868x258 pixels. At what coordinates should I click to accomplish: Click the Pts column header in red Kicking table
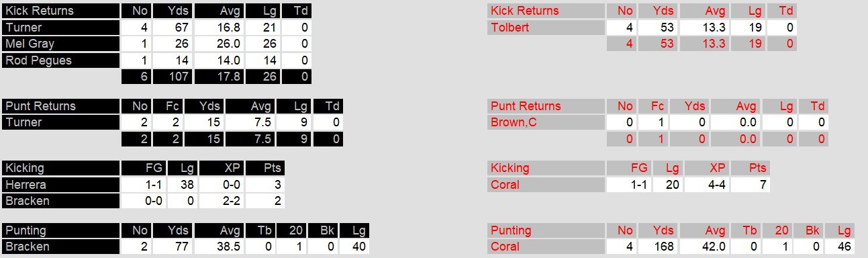[x=751, y=168]
